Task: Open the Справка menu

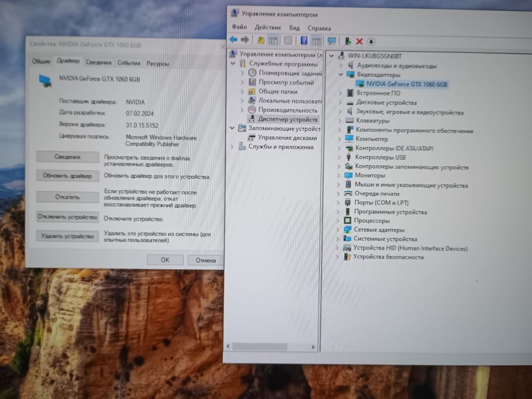Action: 319,28
